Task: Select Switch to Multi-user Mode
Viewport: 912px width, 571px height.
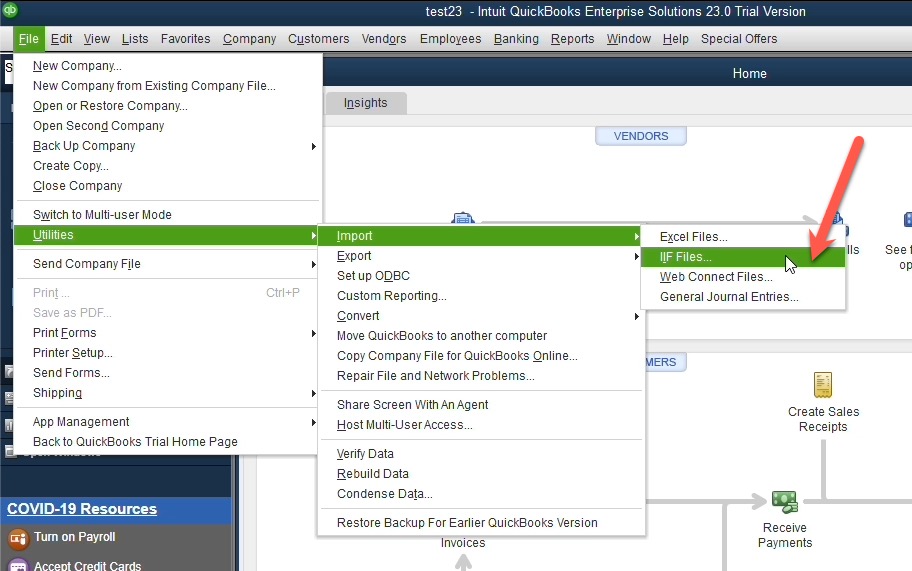Action: [x=168, y=215]
